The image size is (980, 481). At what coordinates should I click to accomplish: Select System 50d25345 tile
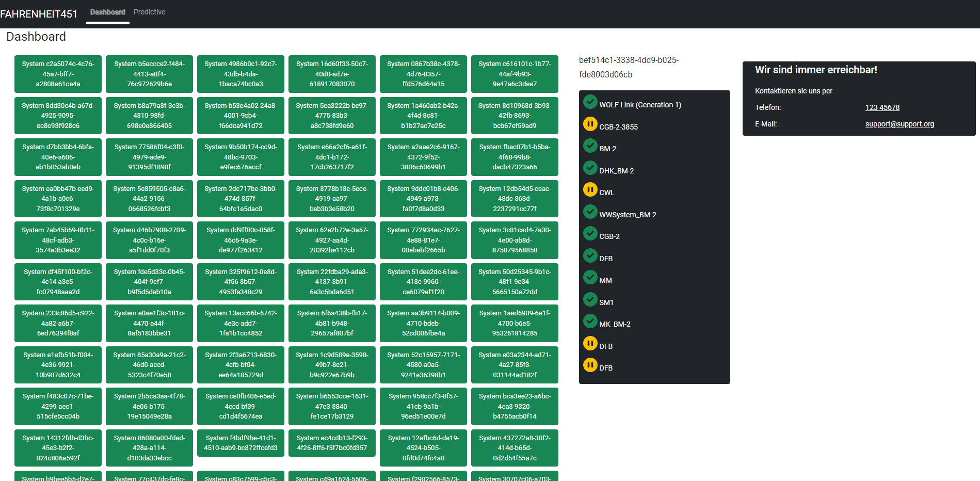point(515,282)
